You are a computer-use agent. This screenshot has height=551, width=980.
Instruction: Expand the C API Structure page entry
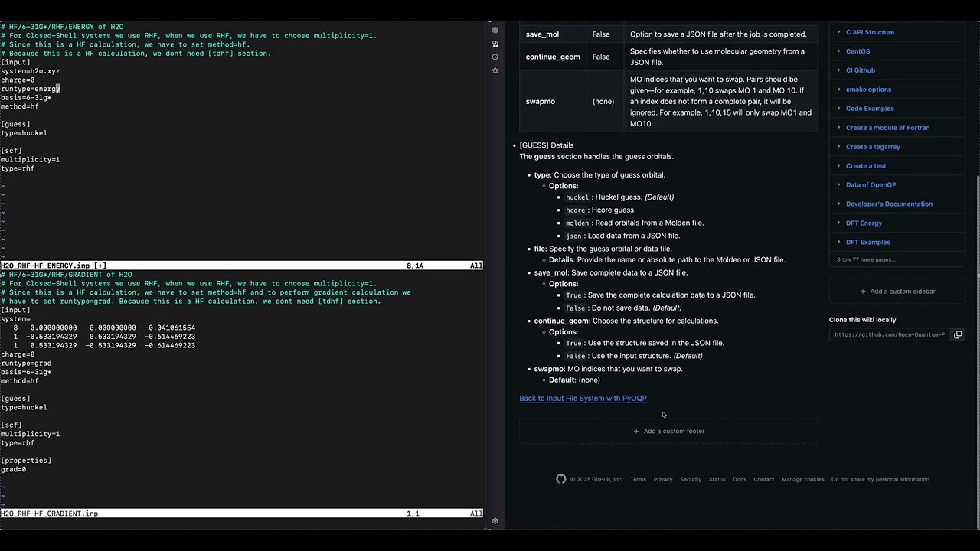coord(838,32)
